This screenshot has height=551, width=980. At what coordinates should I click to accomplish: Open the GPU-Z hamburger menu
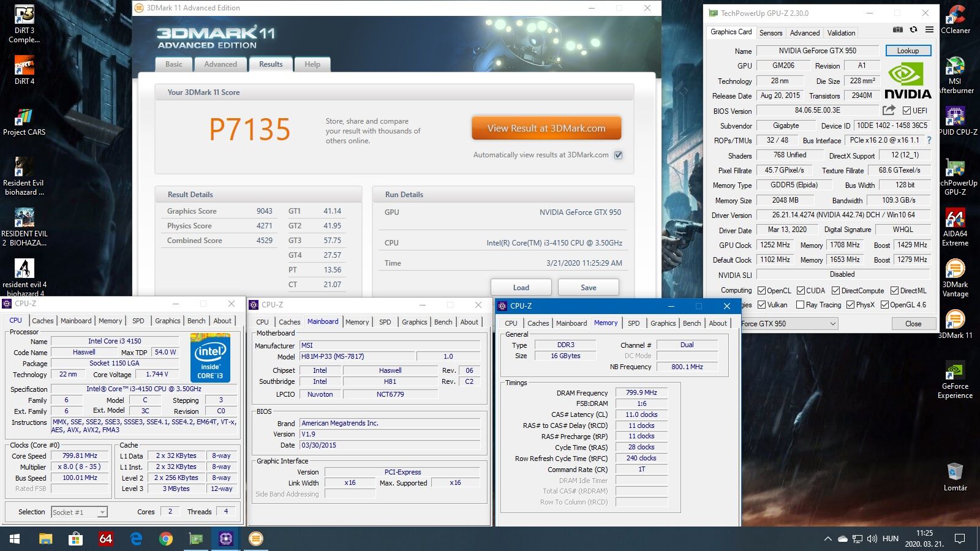929,29
